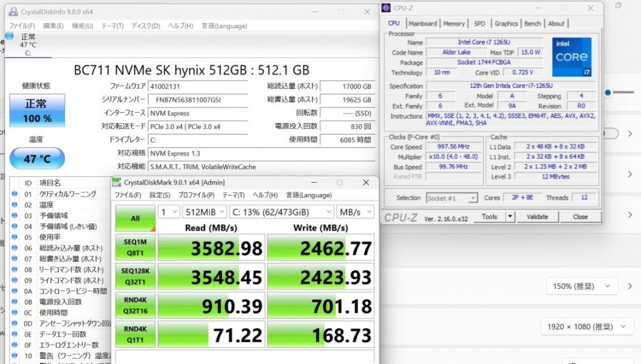
Task: Open CrystalDiskMark ヘルプ(H) menu
Action: click(265, 195)
